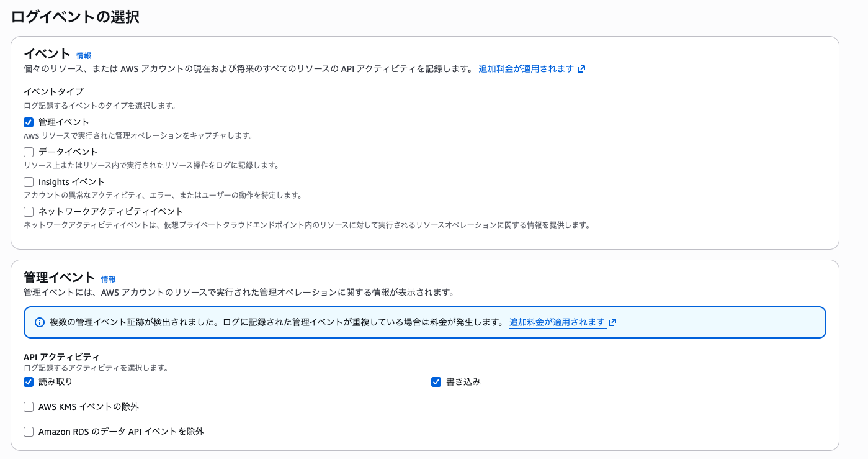This screenshot has width=868, height=459.
Task: Check Amazon RDS のデータ API イベントを除外
Action: click(x=28, y=431)
